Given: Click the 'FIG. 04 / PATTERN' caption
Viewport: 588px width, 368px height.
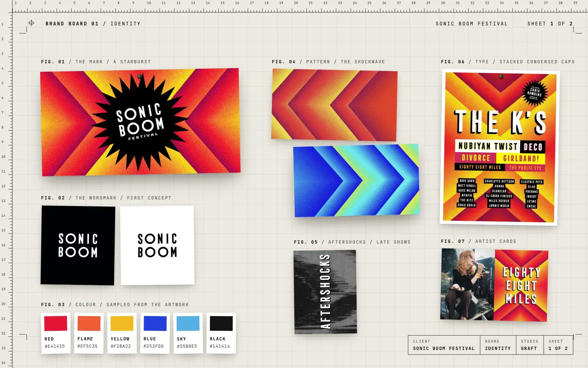Looking at the screenshot, I should 329,62.
